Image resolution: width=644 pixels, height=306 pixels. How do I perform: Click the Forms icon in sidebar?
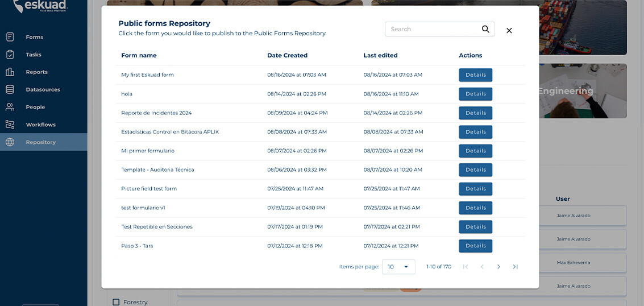[10, 37]
